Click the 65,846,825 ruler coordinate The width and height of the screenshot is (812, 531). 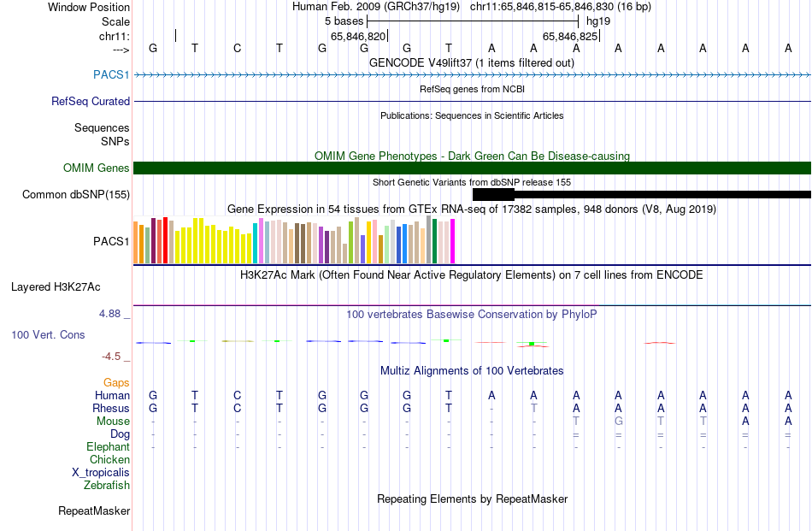569,36
